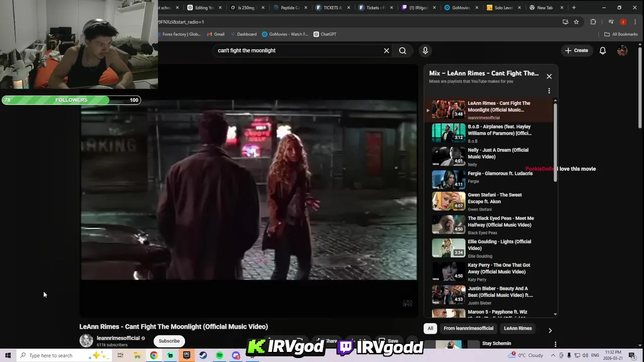Switch to the Solo Level tab

click(503, 8)
